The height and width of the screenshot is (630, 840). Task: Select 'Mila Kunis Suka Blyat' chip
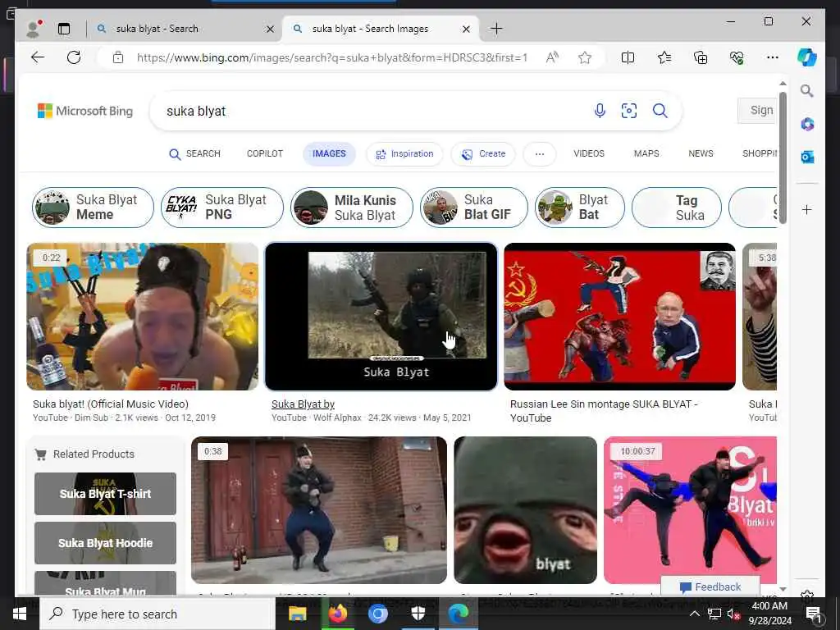(x=352, y=208)
